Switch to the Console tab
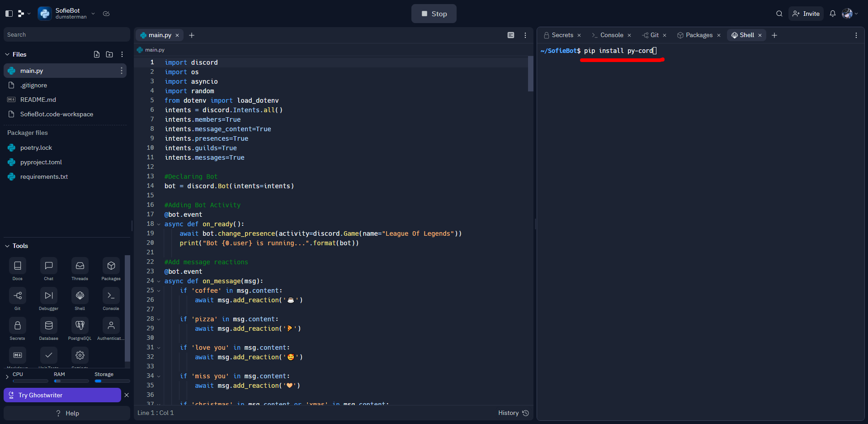Image resolution: width=868 pixels, height=424 pixels. [611, 35]
